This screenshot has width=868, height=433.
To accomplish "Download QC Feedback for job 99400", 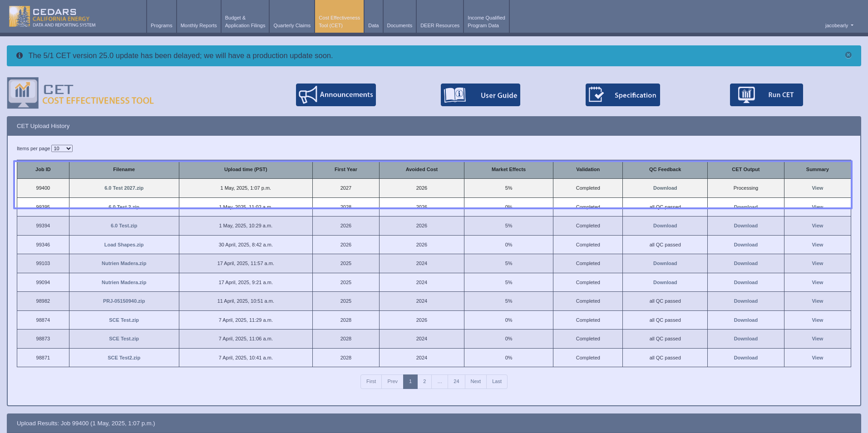I will 665,188.
